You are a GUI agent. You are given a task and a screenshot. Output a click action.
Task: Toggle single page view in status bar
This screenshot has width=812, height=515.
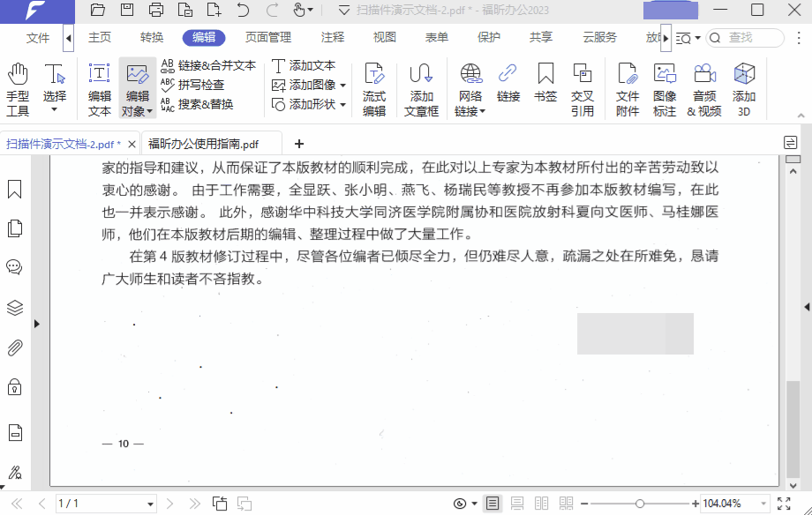pos(492,503)
